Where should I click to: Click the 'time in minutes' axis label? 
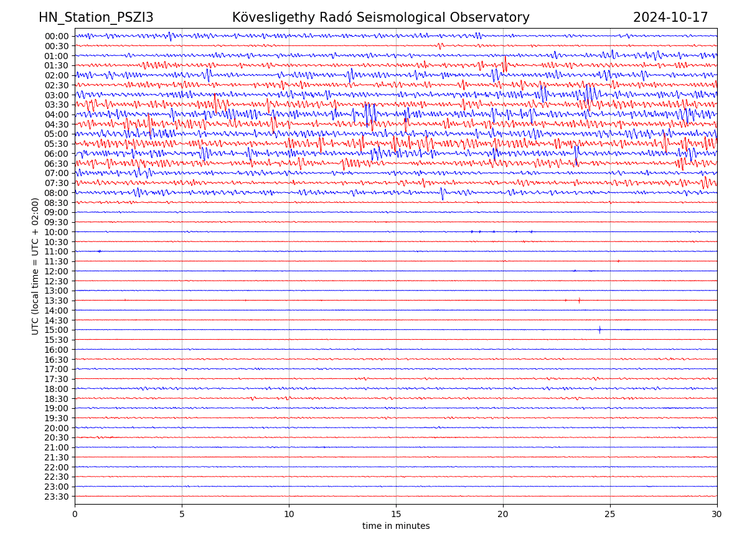point(396,526)
